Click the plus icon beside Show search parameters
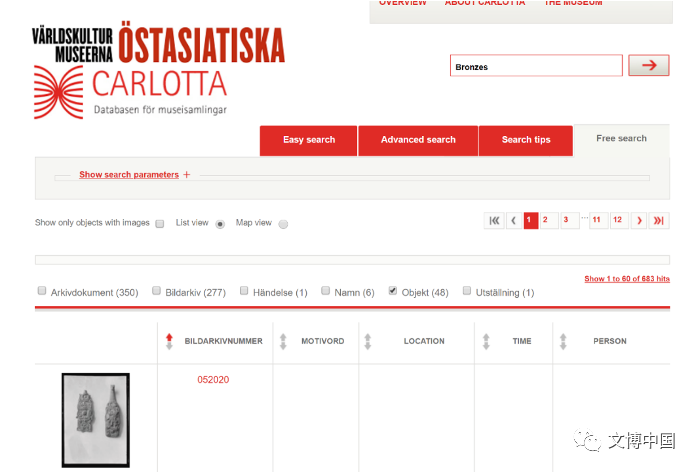This screenshot has width=698, height=472. 187,175
